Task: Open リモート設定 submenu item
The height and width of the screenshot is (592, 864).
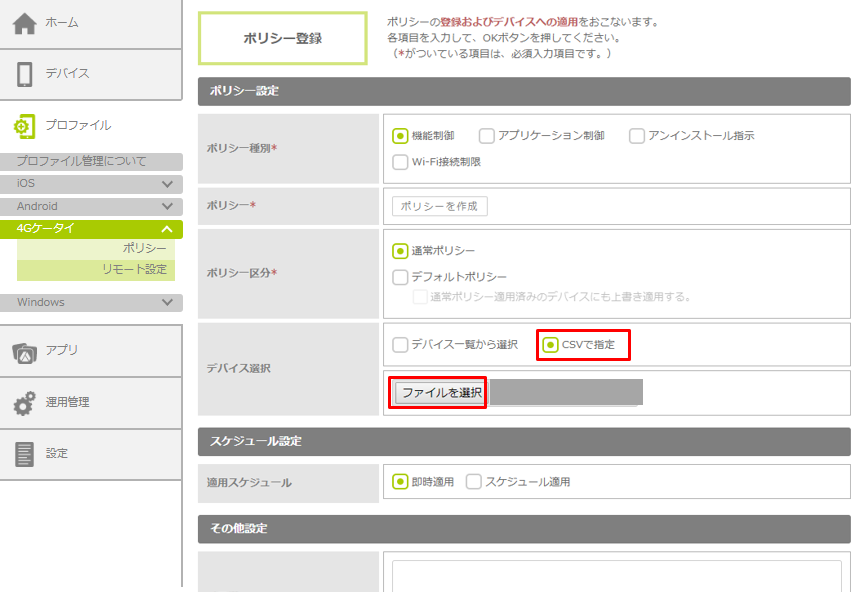Action: click(x=134, y=269)
